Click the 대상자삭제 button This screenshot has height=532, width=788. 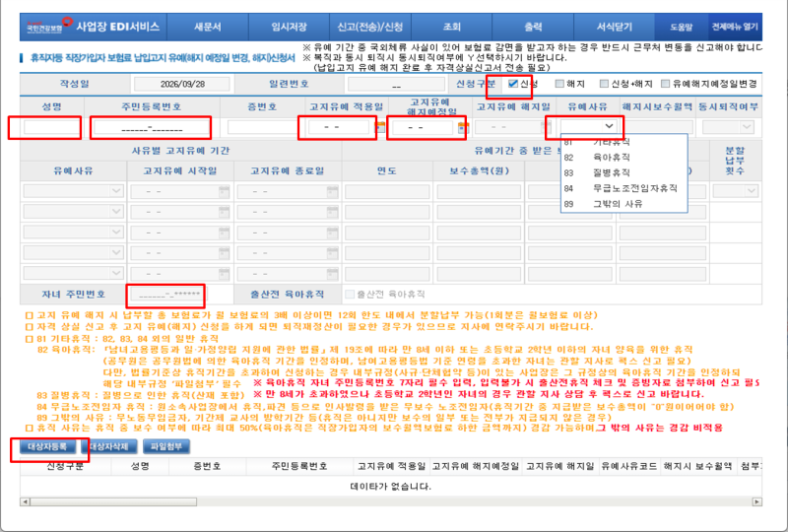tap(109, 446)
